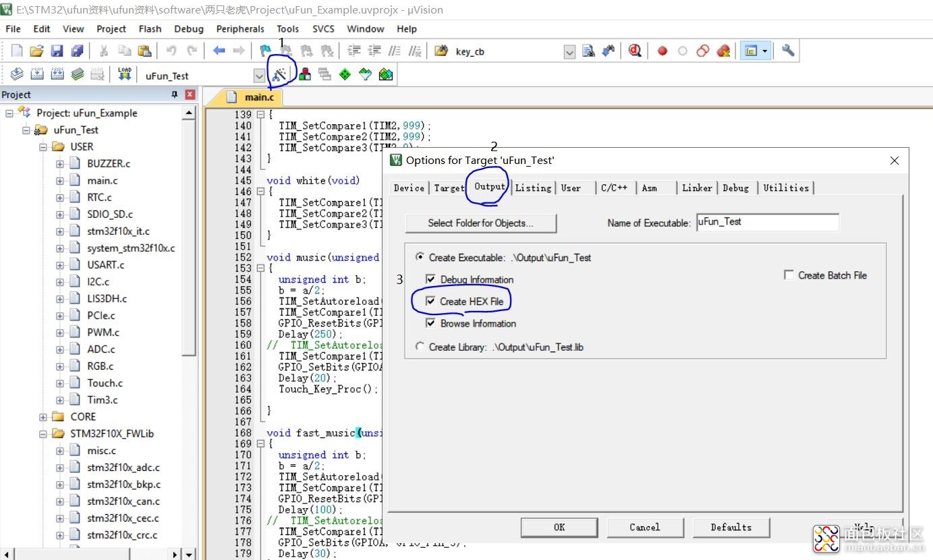The width and height of the screenshot is (933, 560).
Task: Insert a bookmark with the blue flag icon
Action: point(266,51)
